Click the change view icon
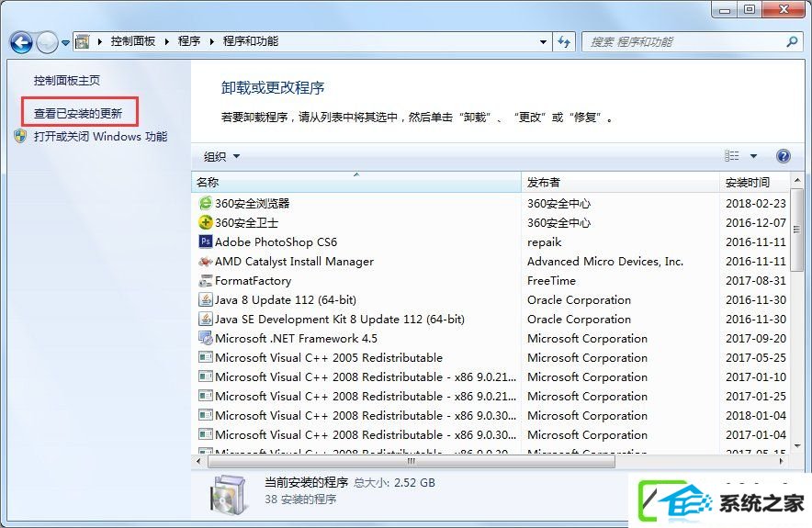This screenshot has width=812, height=528. coord(731,156)
